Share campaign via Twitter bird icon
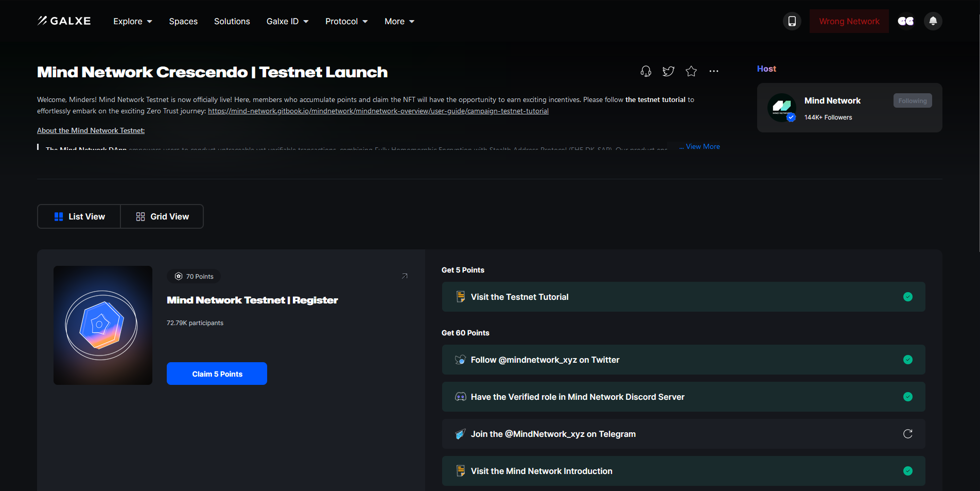The height and width of the screenshot is (491, 980). 669,71
